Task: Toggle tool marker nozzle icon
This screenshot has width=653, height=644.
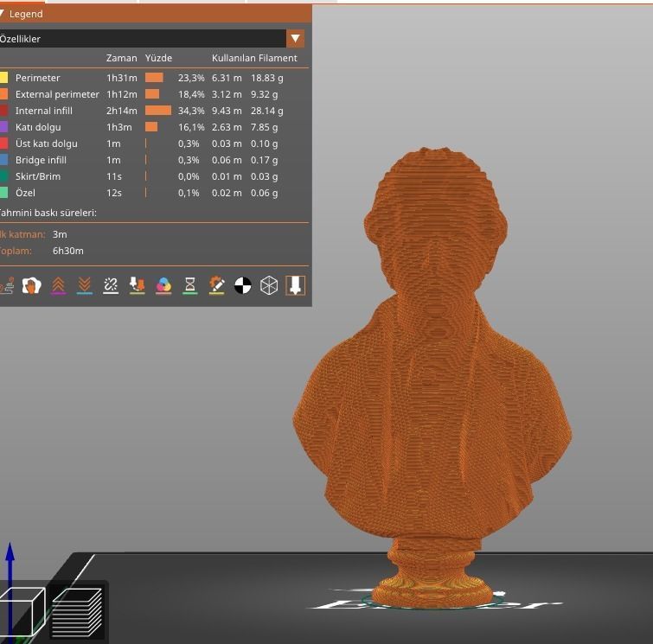Action: click(x=295, y=285)
